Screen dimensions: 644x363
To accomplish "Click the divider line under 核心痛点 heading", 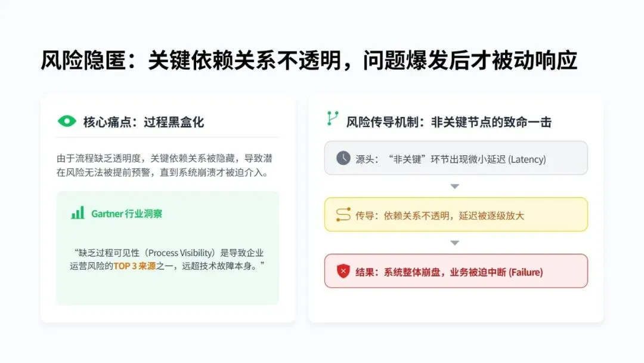I will point(167,137).
